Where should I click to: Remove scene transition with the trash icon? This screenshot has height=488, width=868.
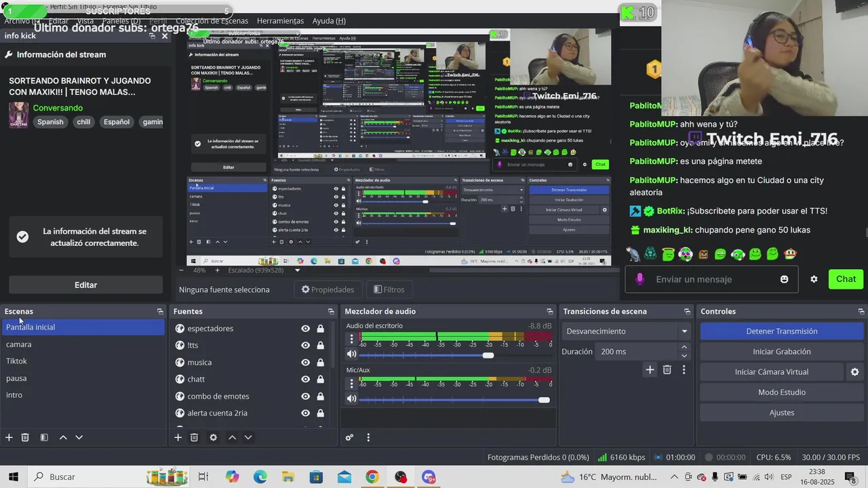(x=667, y=369)
